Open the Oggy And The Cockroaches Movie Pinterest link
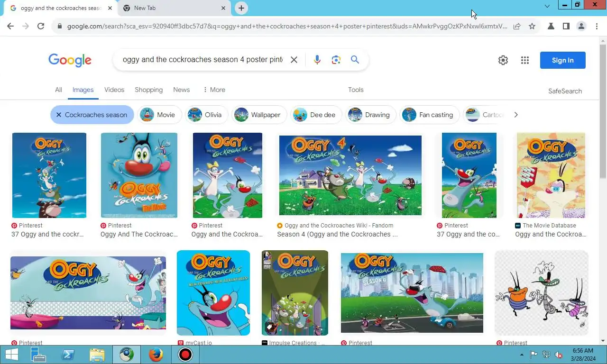 click(139, 234)
